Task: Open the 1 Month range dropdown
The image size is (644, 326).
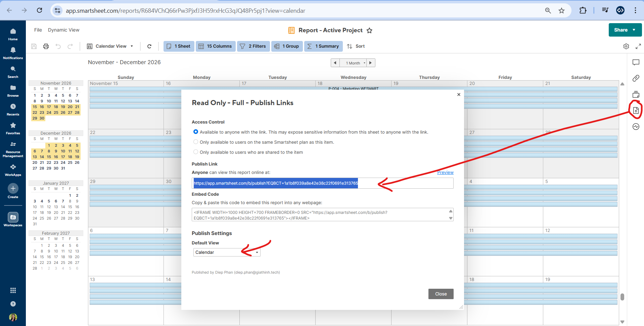Action: (x=353, y=63)
